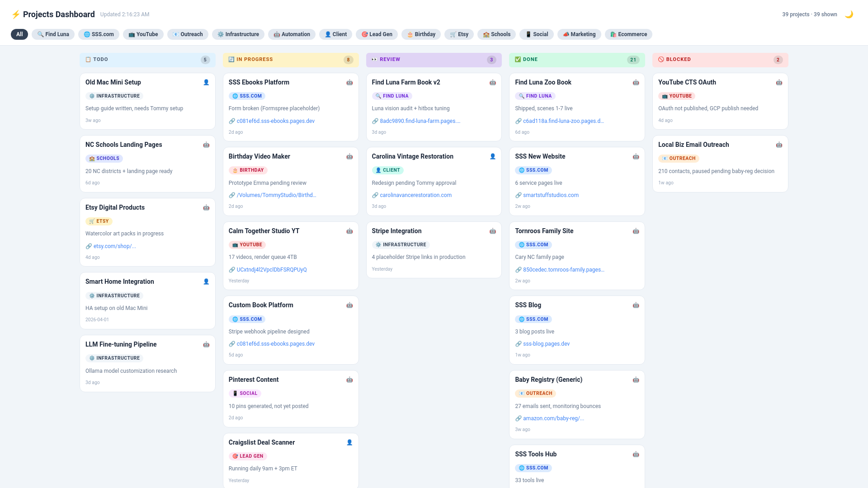Open the Done column header
The width and height of the screenshot is (868, 488).
point(577,60)
